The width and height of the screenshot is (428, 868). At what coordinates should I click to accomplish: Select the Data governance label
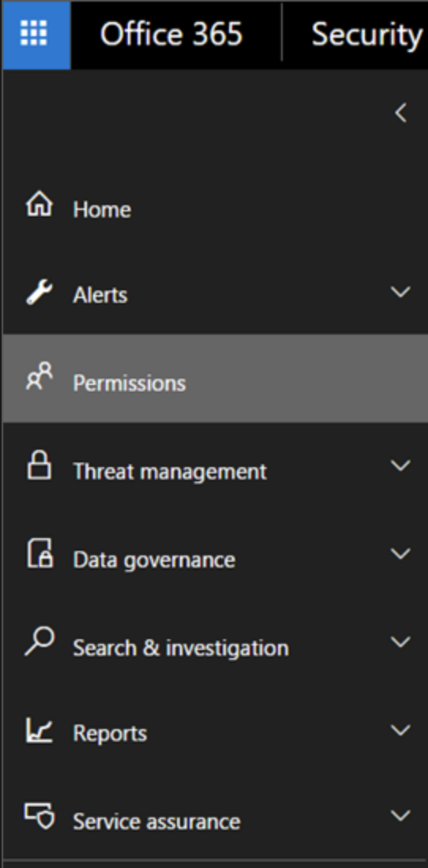tap(154, 559)
